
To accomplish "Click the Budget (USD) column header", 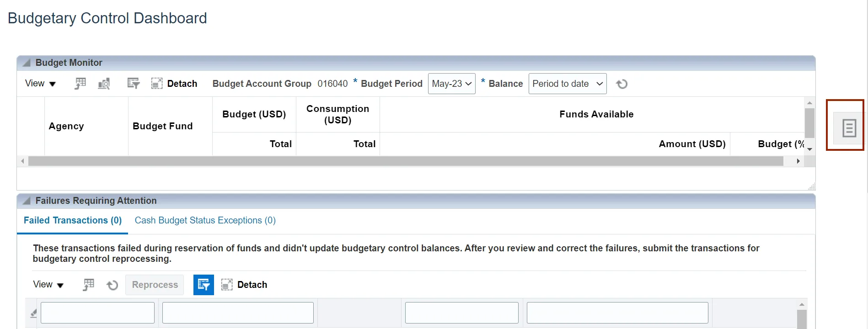I will [254, 114].
